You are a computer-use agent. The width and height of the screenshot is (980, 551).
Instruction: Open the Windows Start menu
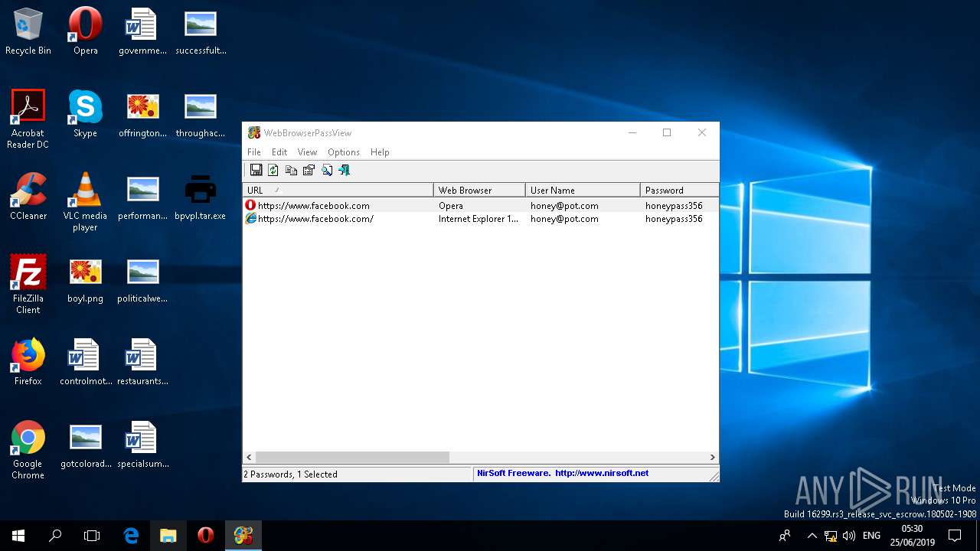point(18,536)
